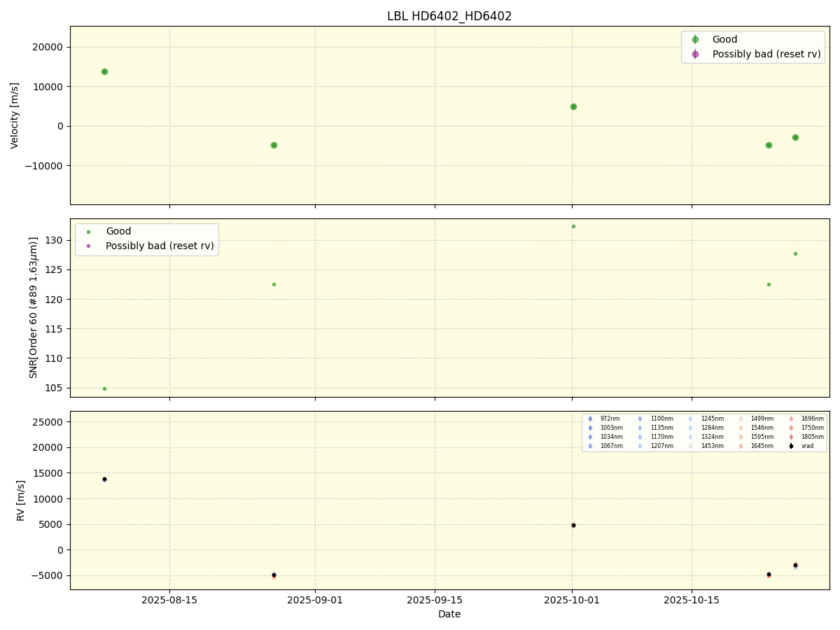Click the "Date" x-axis label
This screenshot has width=840, height=630.
[449, 614]
